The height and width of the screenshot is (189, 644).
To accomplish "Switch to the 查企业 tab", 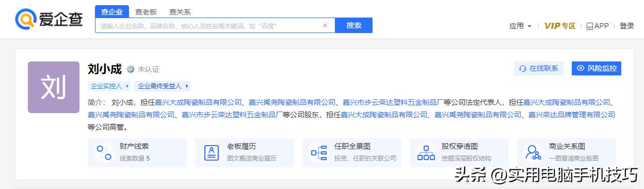I will [x=112, y=12].
